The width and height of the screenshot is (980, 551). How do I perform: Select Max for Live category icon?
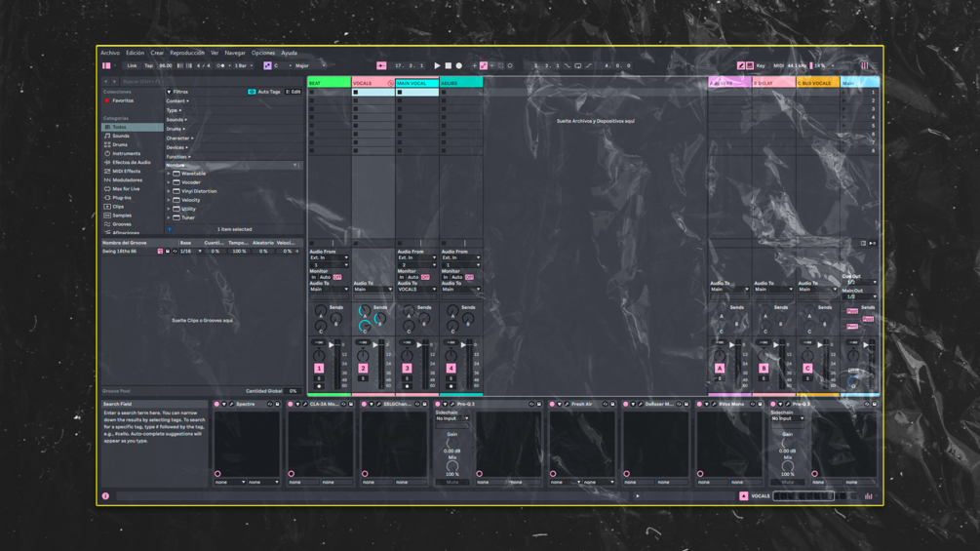point(107,188)
